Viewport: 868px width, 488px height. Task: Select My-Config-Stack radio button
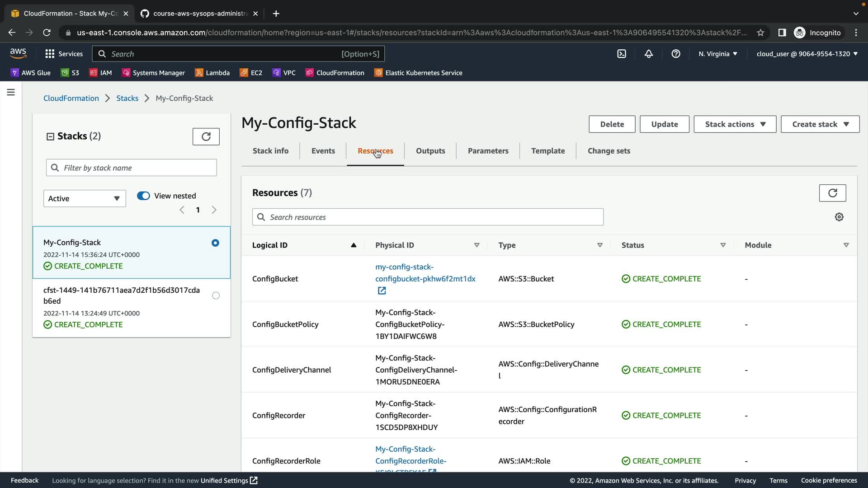coord(215,243)
